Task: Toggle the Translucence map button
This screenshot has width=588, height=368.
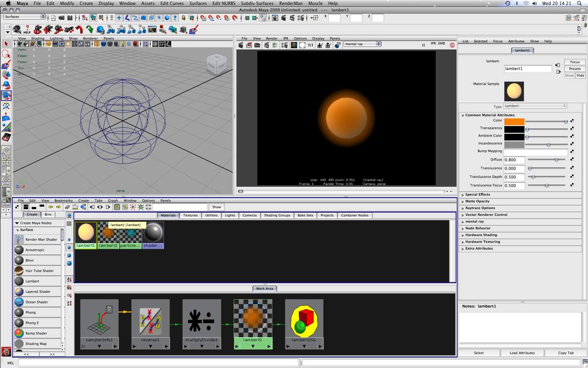Action: 572,168
